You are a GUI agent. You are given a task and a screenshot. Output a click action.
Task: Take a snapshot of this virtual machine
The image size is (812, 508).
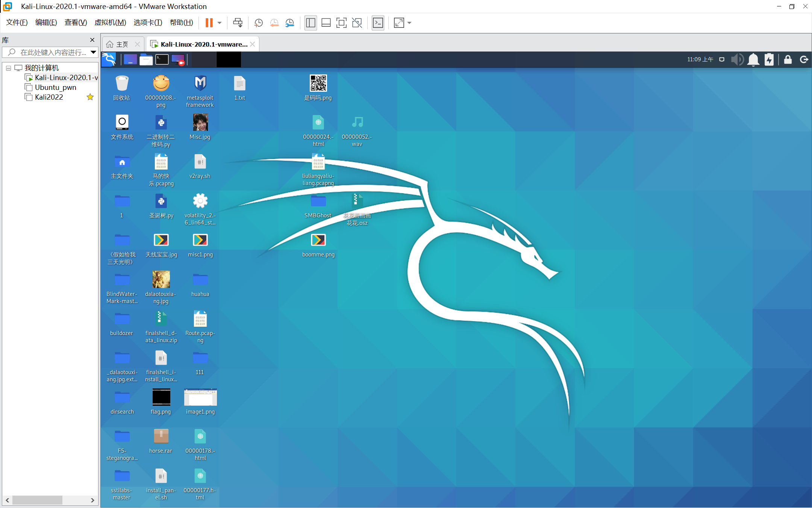258,23
